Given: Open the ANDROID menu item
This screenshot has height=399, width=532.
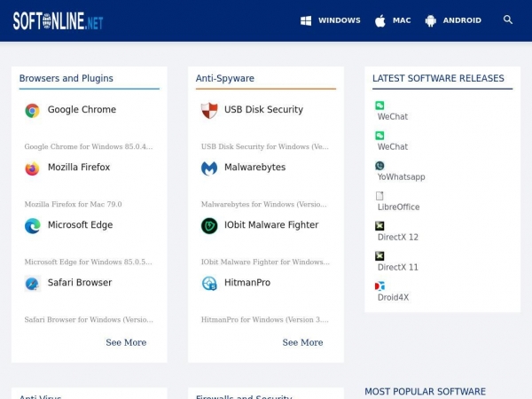Looking at the screenshot, I should click(462, 20).
